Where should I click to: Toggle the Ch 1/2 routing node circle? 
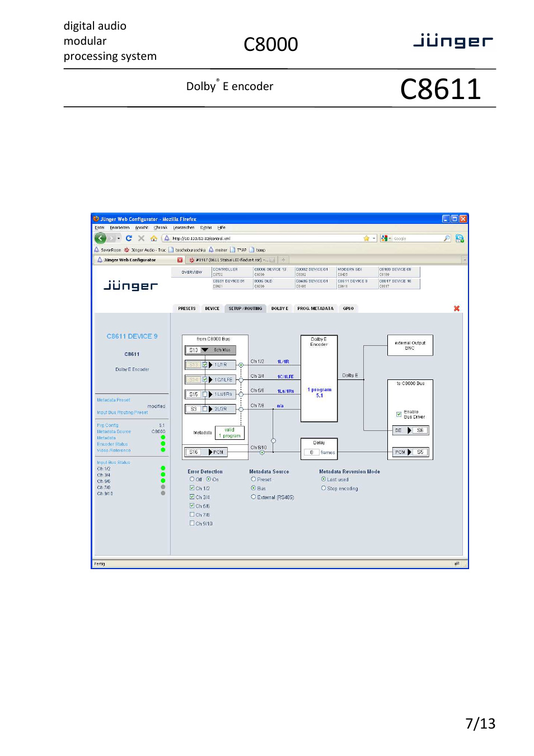click(x=241, y=365)
